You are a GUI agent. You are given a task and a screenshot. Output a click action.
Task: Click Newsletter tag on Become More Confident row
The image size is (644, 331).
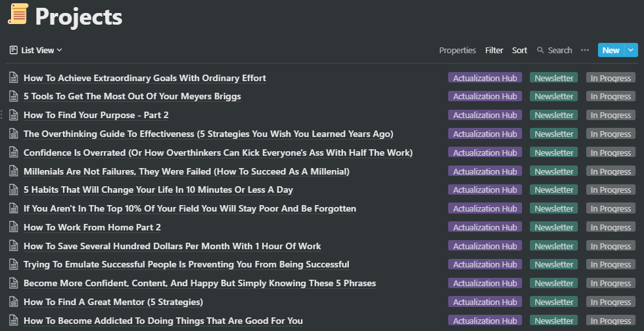(x=554, y=284)
